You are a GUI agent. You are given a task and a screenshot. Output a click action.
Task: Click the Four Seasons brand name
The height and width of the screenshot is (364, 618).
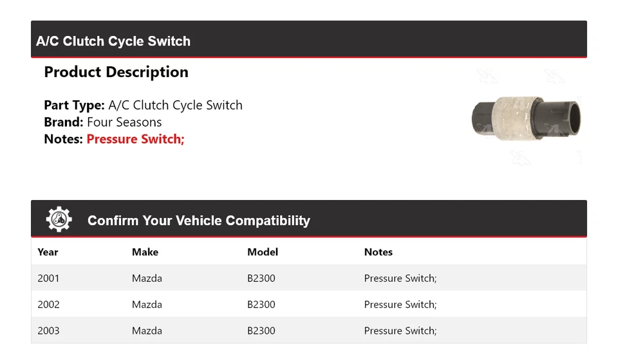click(x=124, y=122)
